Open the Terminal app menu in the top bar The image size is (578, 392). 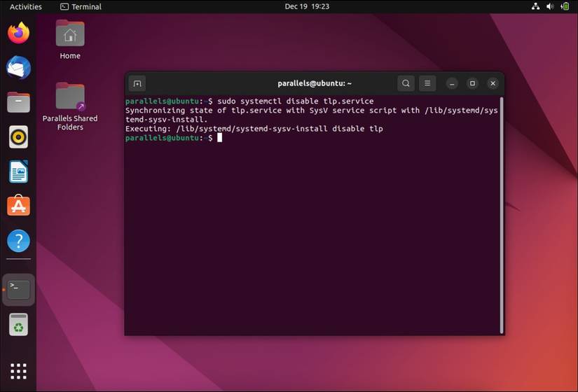[x=81, y=6]
